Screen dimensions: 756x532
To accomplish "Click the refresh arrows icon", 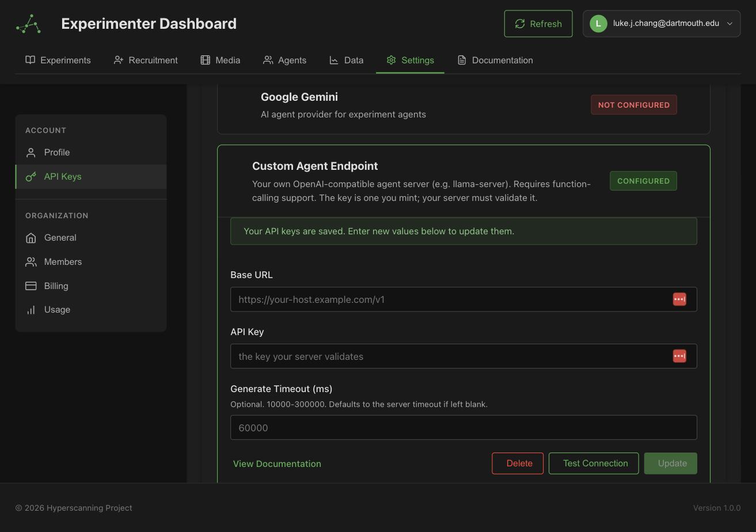I will [520, 24].
